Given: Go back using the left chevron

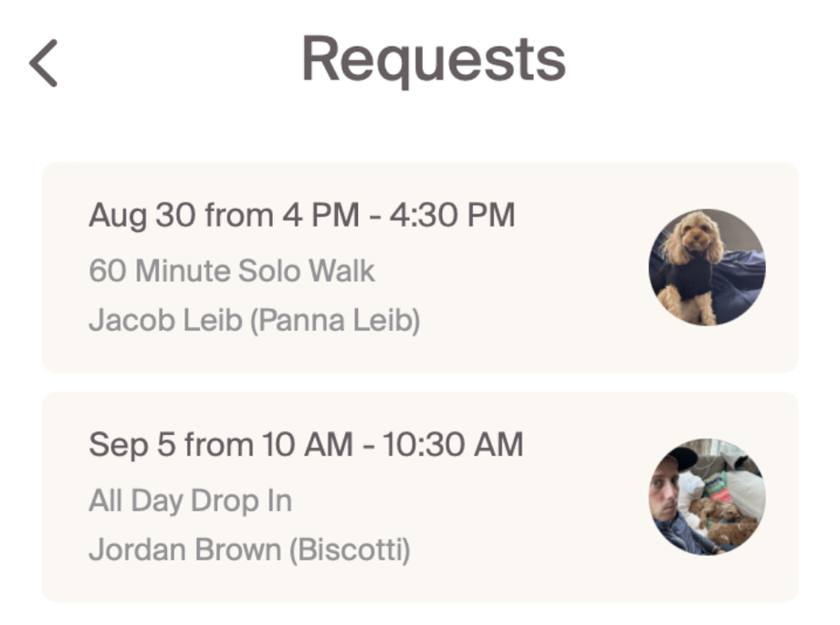Looking at the screenshot, I should click(x=43, y=63).
